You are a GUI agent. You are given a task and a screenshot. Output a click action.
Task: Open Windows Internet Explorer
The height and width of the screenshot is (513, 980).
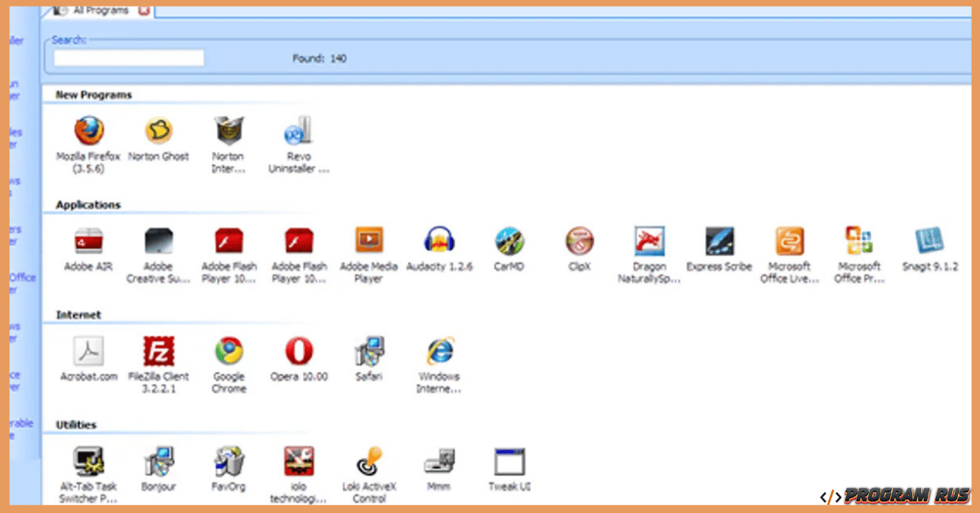point(439,351)
